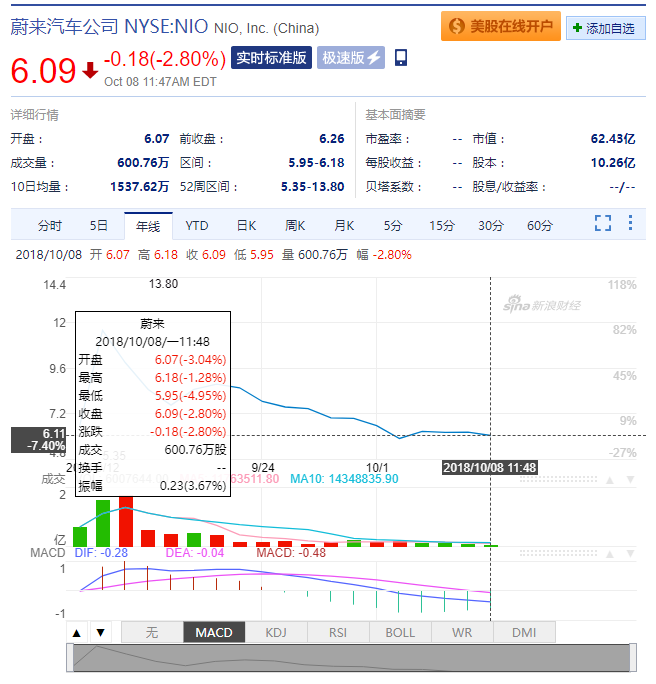Click 添加自选 add to watchlist button

coord(605,28)
